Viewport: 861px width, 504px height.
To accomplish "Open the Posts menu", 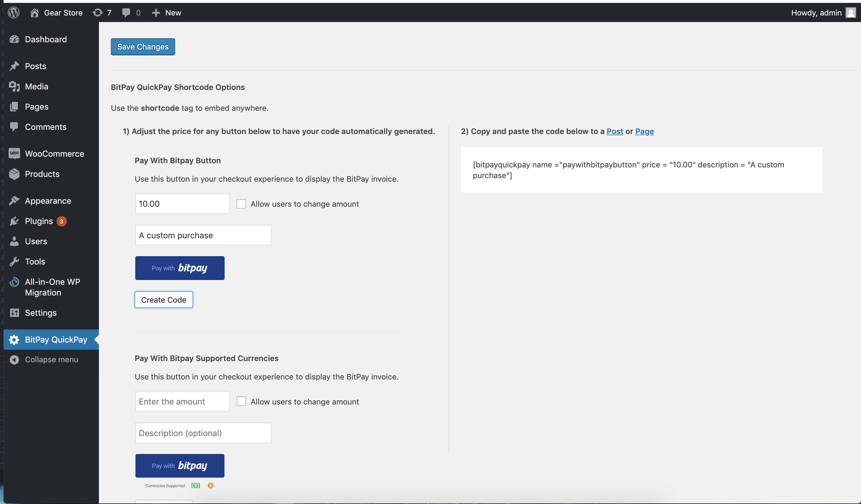I will click(35, 66).
